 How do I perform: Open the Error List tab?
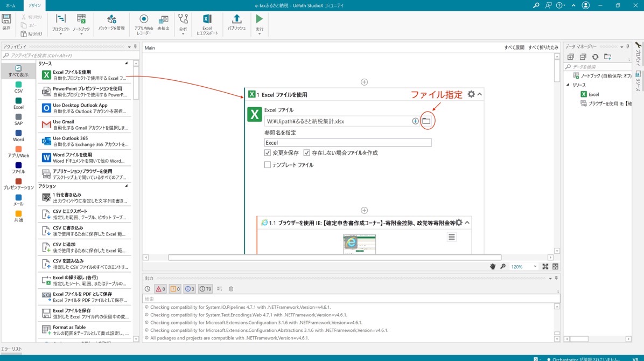pyautogui.click(x=11, y=349)
